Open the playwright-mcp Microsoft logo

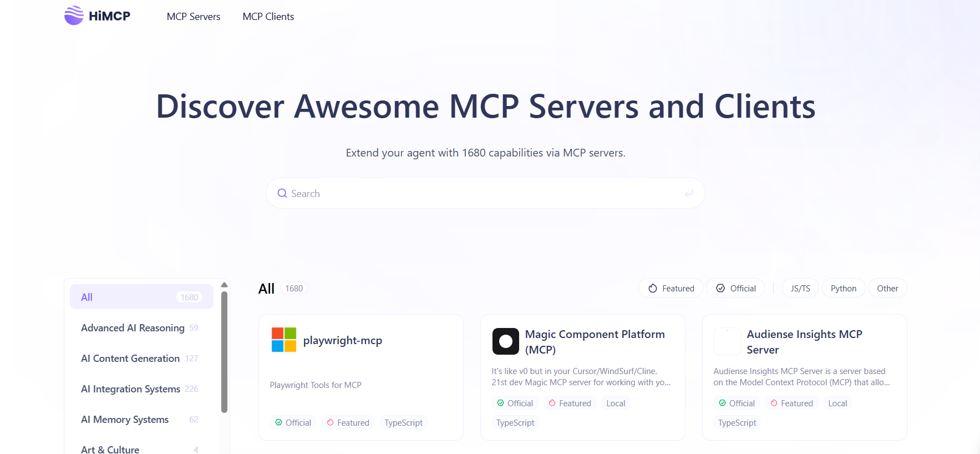point(283,340)
